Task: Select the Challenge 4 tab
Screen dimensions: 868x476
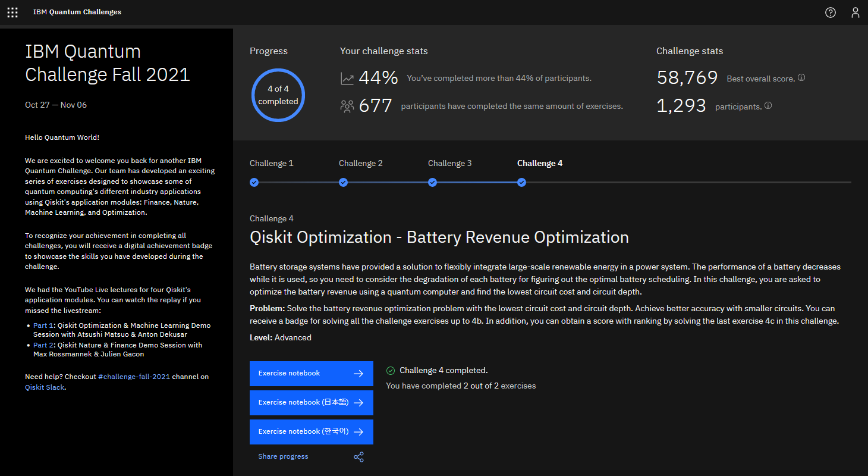Action: pyautogui.click(x=539, y=163)
